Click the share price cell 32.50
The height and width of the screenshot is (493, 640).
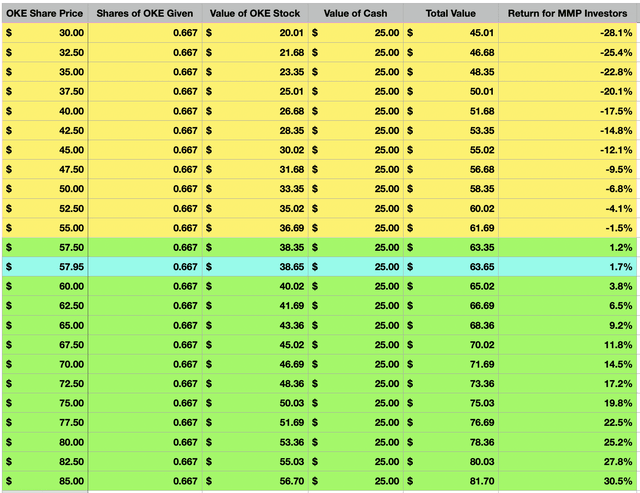[x=45, y=52]
